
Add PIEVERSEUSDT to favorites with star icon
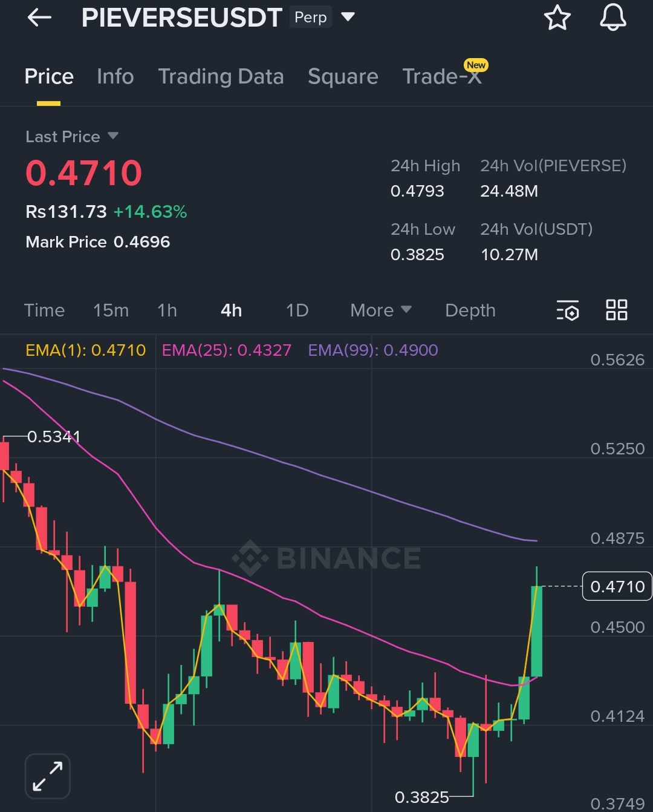click(557, 18)
